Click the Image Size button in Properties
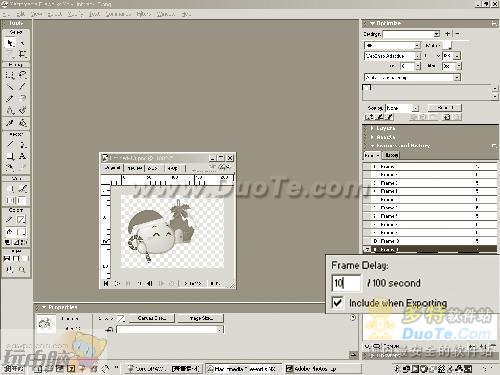Screen dimensions: 500x375 pos(200,318)
